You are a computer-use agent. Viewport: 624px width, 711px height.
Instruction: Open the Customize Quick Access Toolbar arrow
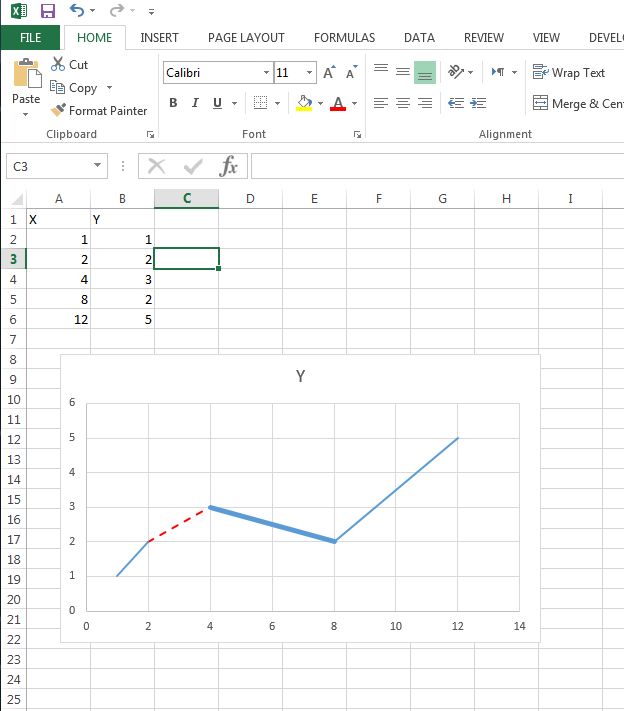point(151,12)
